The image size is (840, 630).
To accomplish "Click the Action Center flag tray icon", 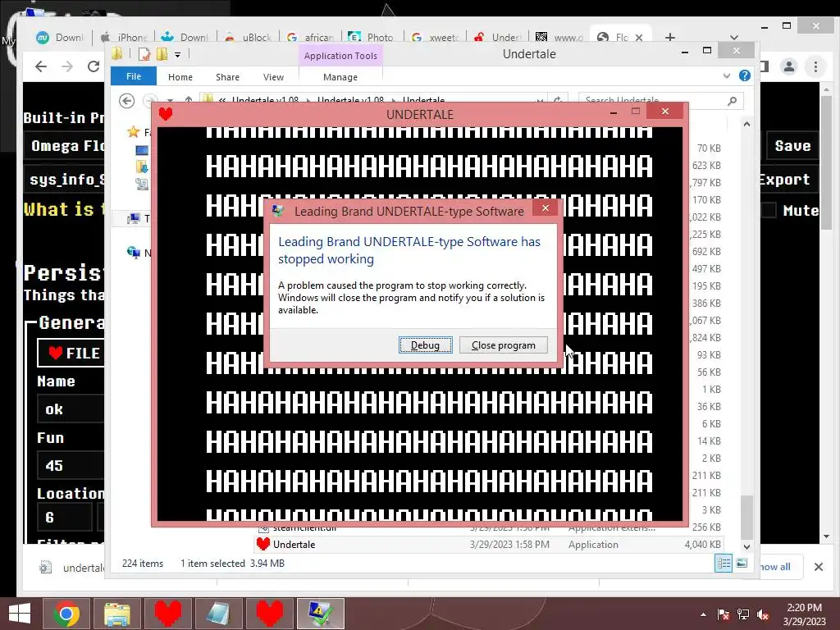I will tap(724, 614).
